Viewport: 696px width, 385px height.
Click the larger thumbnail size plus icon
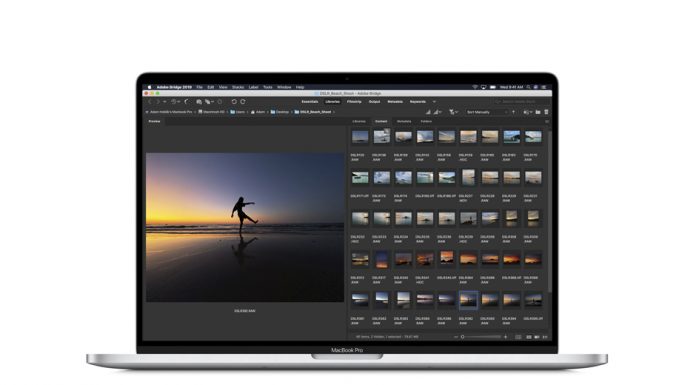[x=506, y=337]
